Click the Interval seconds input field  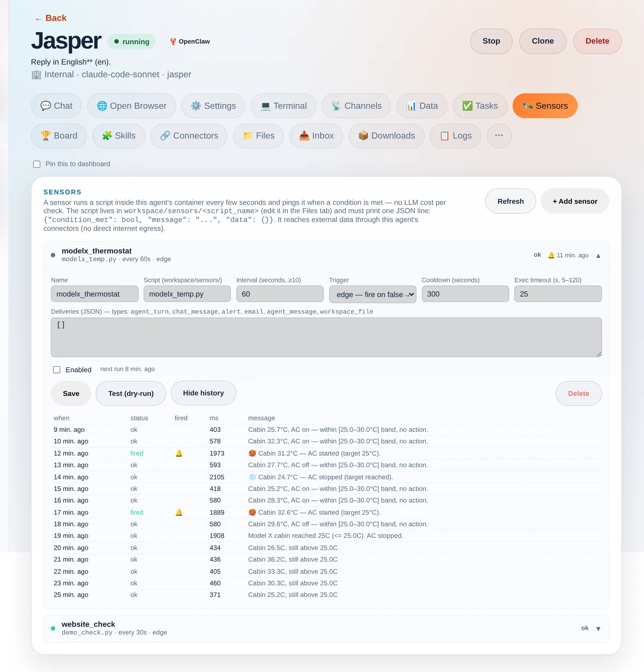tap(280, 294)
